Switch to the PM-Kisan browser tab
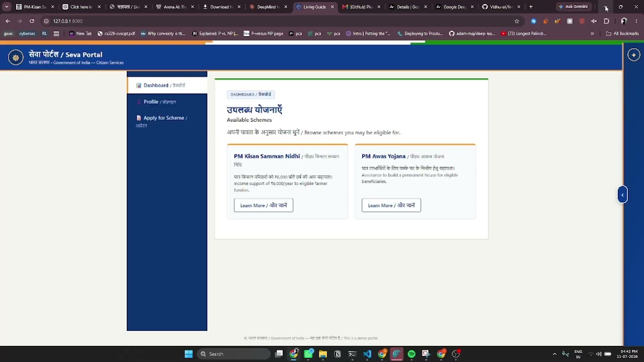Viewport: 644px width, 362px height. [x=35, y=7]
